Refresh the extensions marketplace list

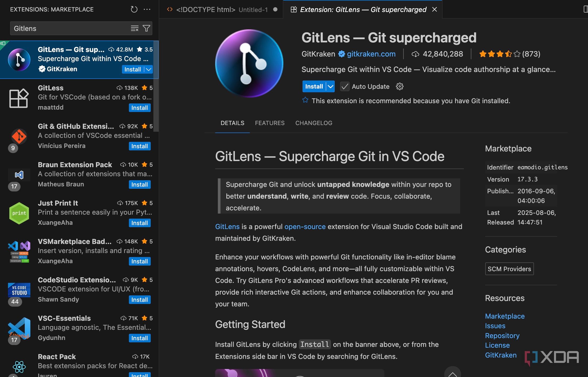tap(134, 9)
